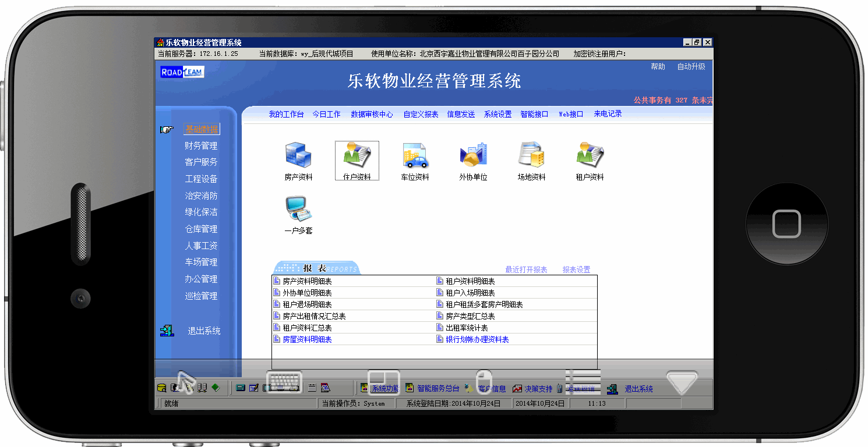
Task: Select 仓库管理 in left sidebar
Action: [201, 229]
